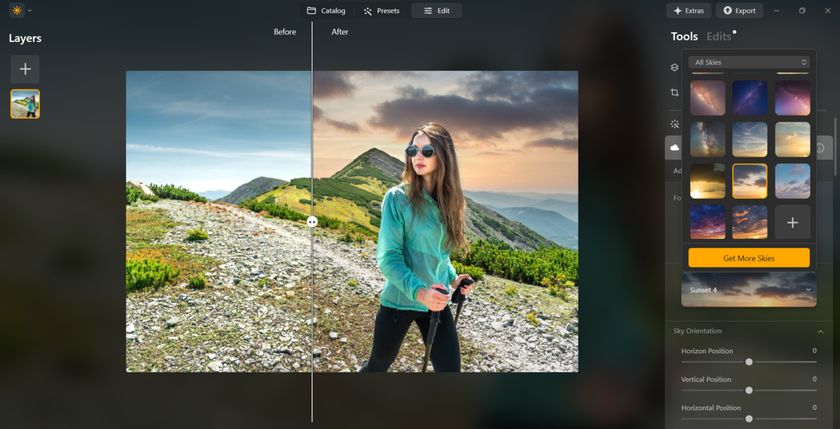Image resolution: width=840 pixels, height=429 pixels.
Task: Open the Presets tab
Action: 381,11
